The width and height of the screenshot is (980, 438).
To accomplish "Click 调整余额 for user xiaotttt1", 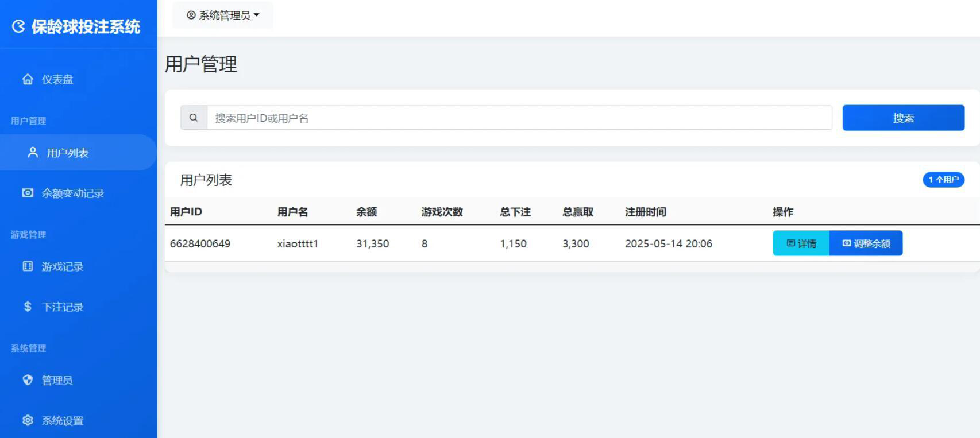I will [x=866, y=243].
